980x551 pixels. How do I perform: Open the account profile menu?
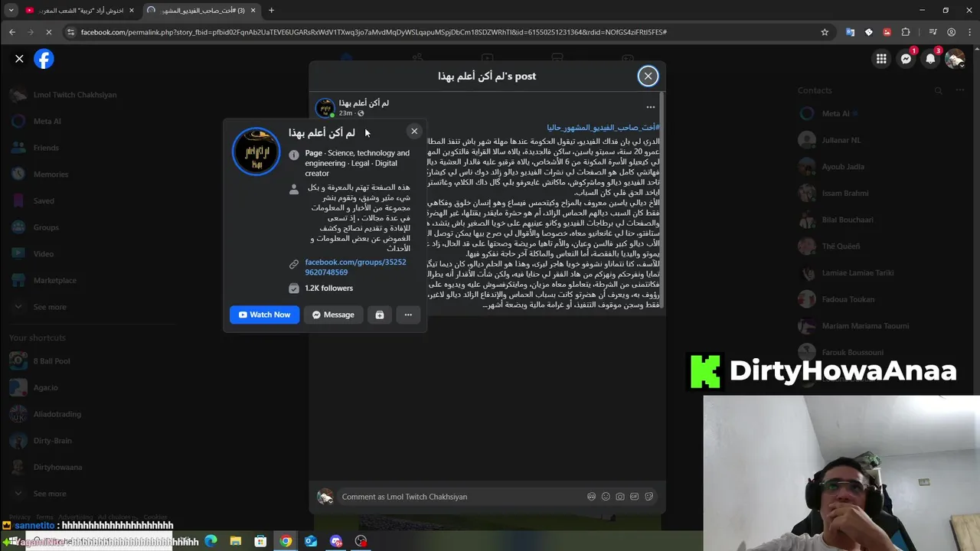955,59
